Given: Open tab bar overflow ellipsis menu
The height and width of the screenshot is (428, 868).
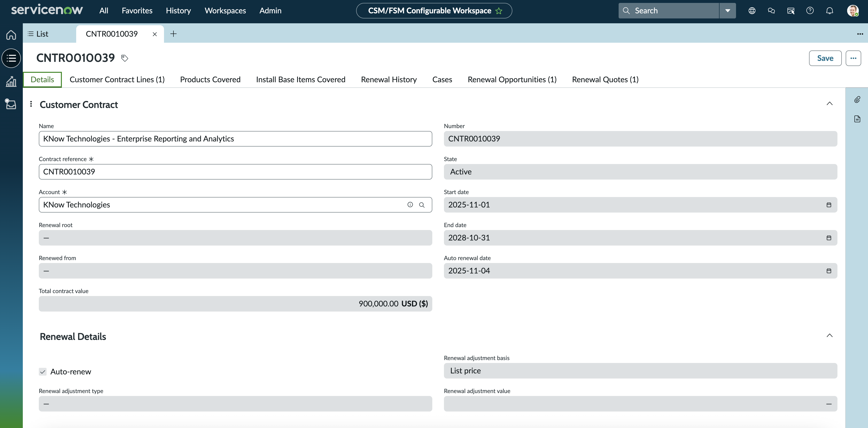Looking at the screenshot, I should point(860,34).
